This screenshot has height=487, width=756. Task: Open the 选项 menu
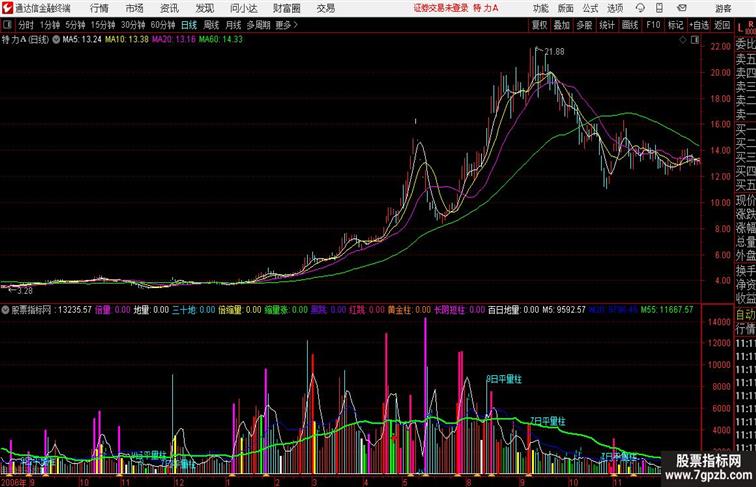pyautogui.click(x=615, y=8)
